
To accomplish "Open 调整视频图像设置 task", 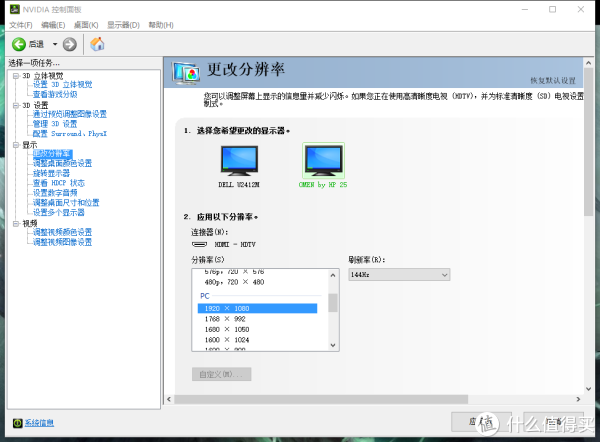I will [62, 242].
